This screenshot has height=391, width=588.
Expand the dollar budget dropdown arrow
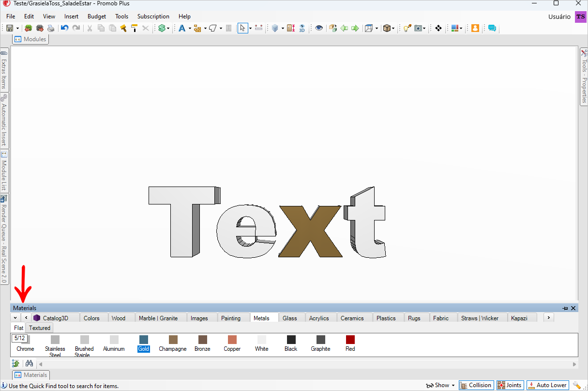[x=168, y=29]
